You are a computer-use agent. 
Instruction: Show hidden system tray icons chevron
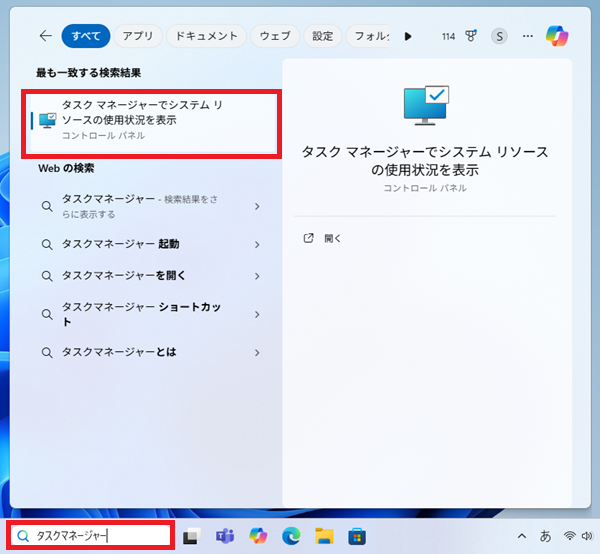(x=523, y=536)
